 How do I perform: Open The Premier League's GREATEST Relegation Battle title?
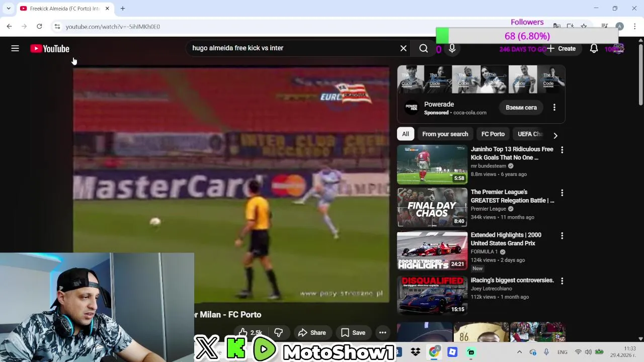(512, 196)
